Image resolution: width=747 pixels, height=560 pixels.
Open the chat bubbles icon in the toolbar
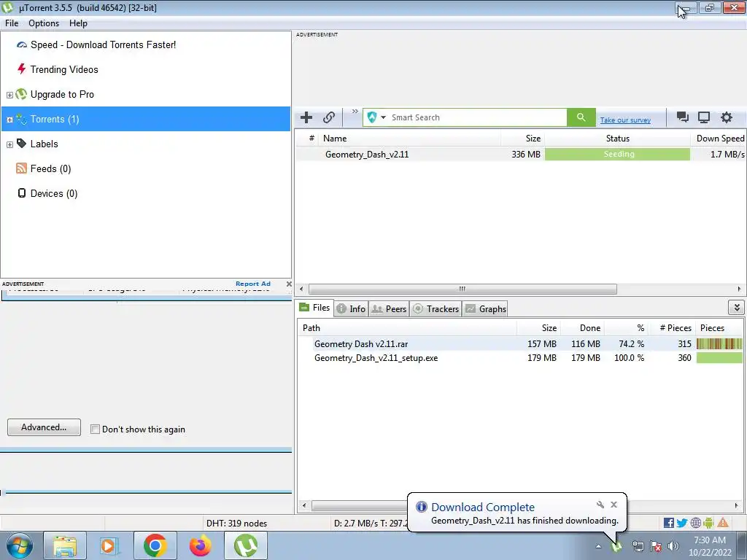tap(683, 117)
